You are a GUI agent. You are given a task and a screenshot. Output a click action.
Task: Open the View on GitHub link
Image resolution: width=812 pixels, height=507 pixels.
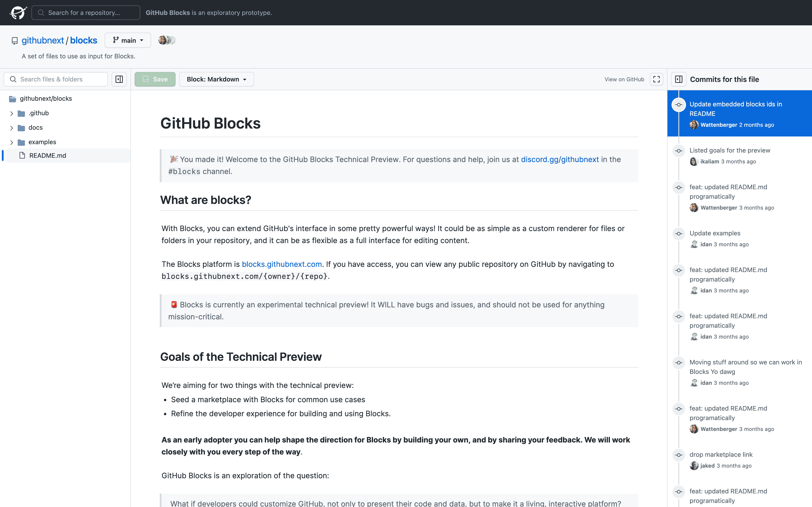point(624,79)
